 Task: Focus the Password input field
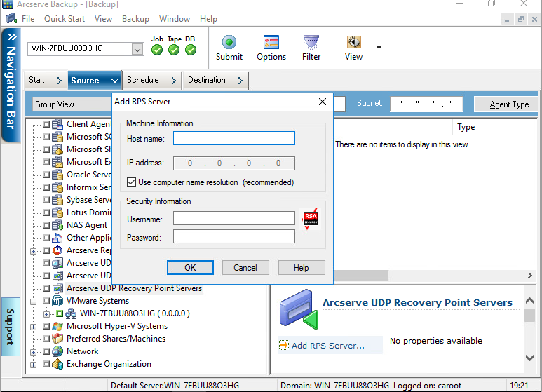click(x=234, y=237)
